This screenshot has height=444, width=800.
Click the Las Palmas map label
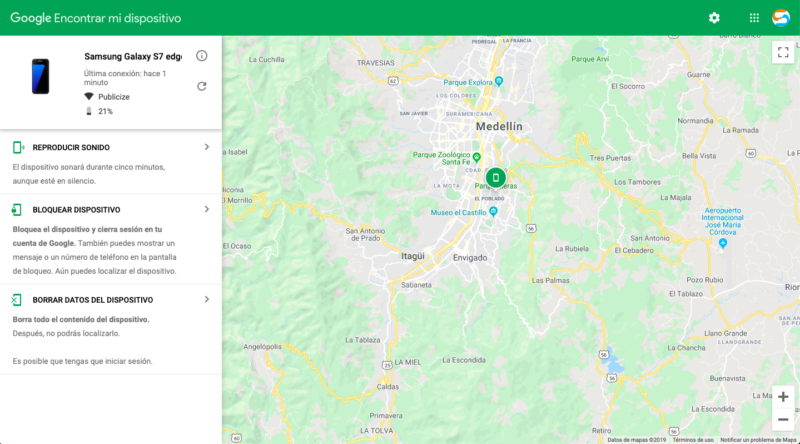(551, 280)
